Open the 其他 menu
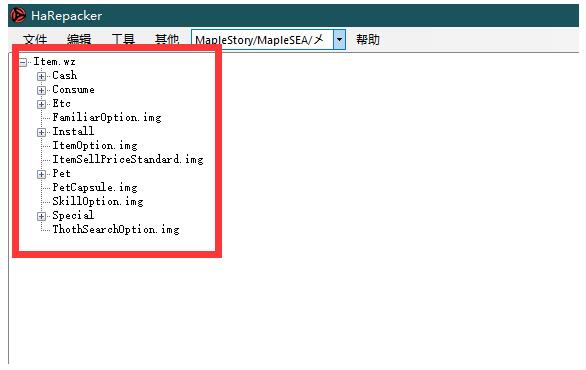The height and width of the screenshot is (370, 586). pyautogui.click(x=167, y=39)
